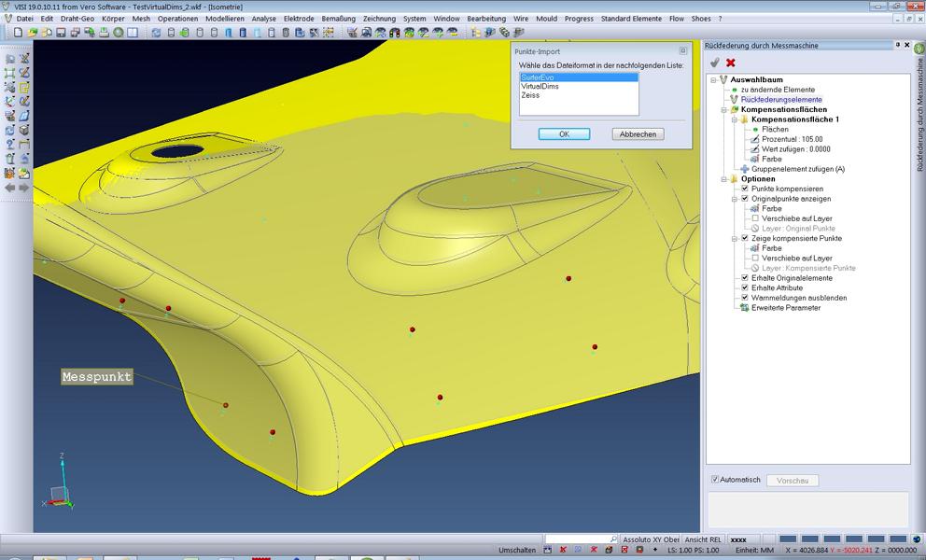Toggle Erhalte Attribute checkbox
This screenshot has height=560, width=926.
click(745, 287)
